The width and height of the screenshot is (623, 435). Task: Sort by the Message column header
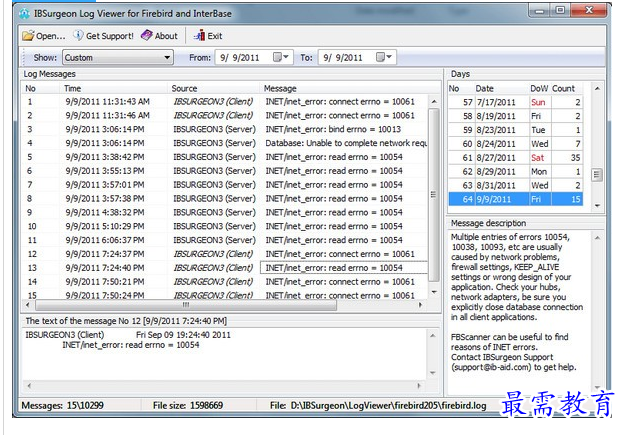coord(280,89)
